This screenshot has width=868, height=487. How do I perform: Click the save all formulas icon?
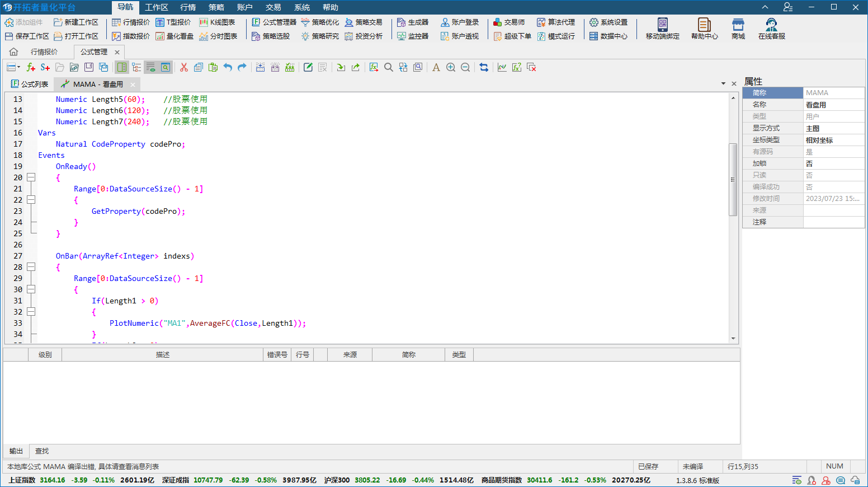pyautogui.click(x=103, y=67)
